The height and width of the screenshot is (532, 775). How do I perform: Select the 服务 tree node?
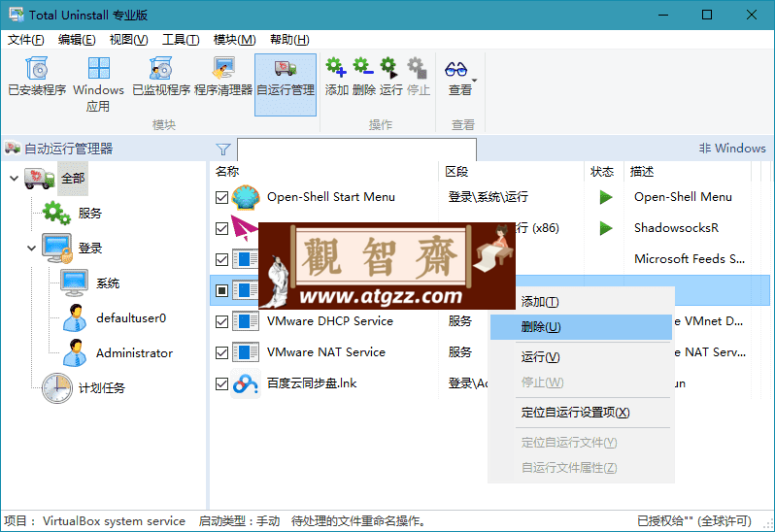[89, 213]
